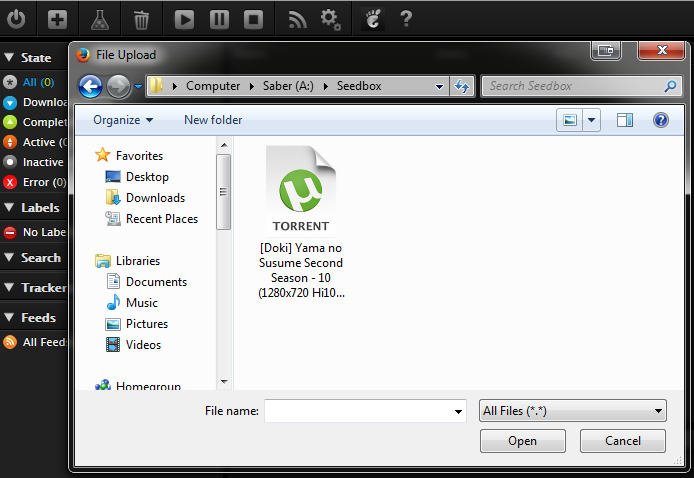Click Seedbox in the address path
This screenshot has width=694, height=478.
tap(359, 86)
